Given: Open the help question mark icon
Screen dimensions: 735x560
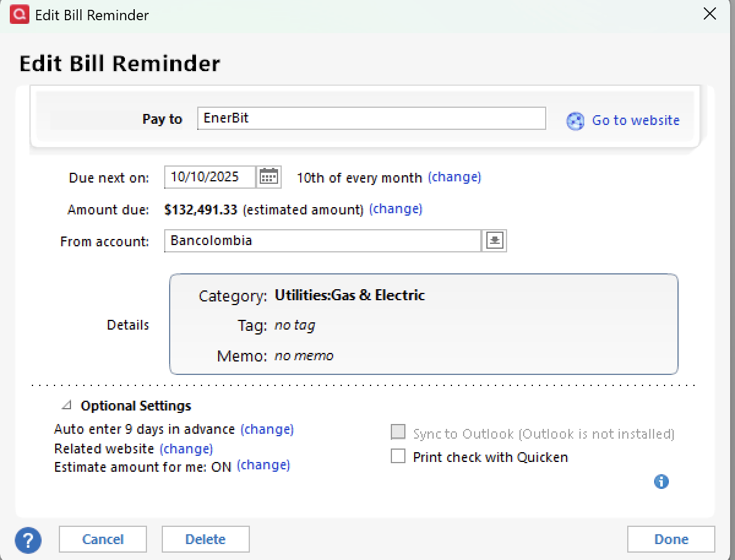Looking at the screenshot, I should pos(28,540).
